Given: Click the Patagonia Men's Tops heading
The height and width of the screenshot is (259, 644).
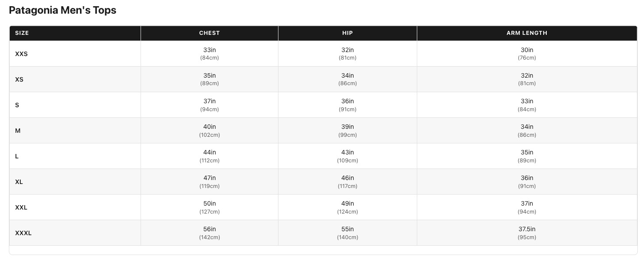Looking at the screenshot, I should coord(62,10).
